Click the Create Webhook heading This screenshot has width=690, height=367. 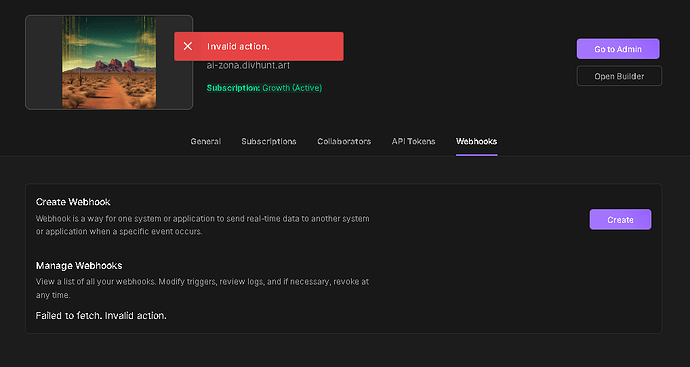73,202
